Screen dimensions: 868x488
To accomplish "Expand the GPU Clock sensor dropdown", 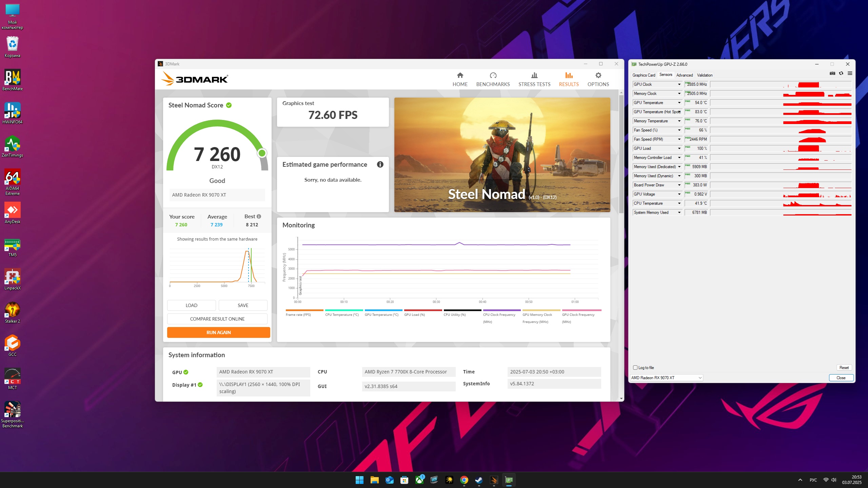I will (679, 84).
